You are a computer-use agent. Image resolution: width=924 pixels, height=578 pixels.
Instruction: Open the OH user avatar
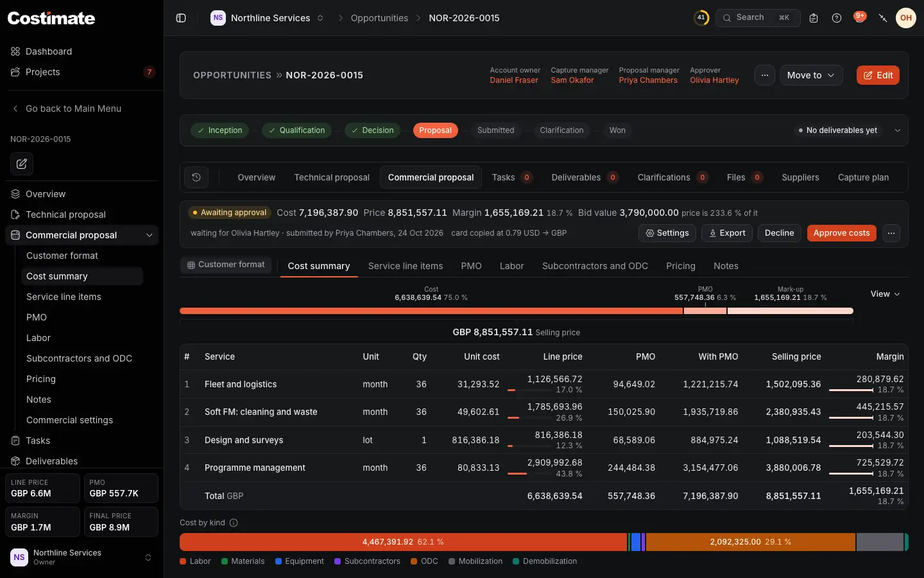[906, 18]
